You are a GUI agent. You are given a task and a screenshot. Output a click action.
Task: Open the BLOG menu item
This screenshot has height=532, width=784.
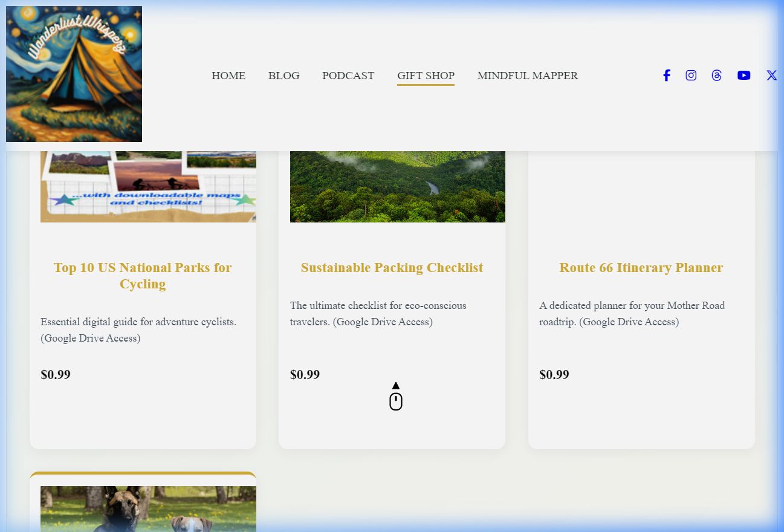pos(283,76)
